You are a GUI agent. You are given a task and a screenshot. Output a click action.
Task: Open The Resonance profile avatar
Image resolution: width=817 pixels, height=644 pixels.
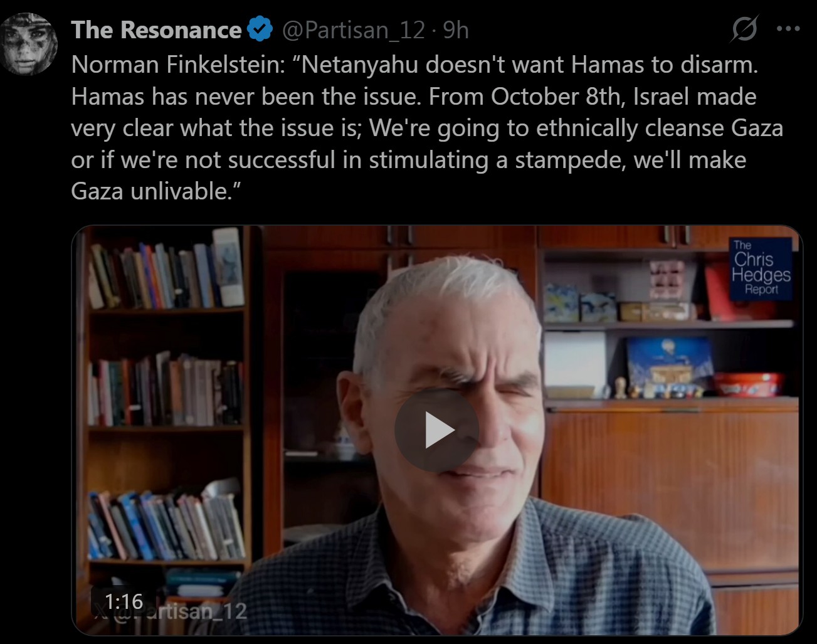29,44
